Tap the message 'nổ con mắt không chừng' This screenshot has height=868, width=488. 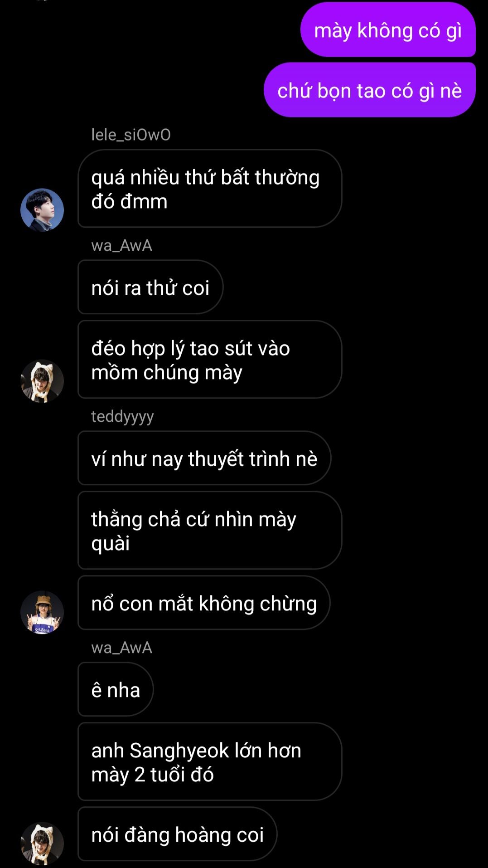click(204, 603)
